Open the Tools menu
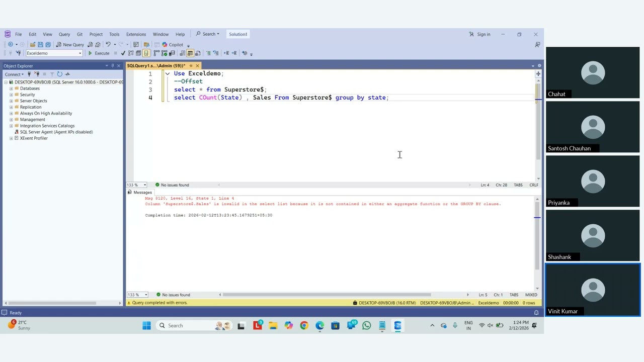Image resolution: width=644 pixels, height=362 pixels. click(114, 34)
